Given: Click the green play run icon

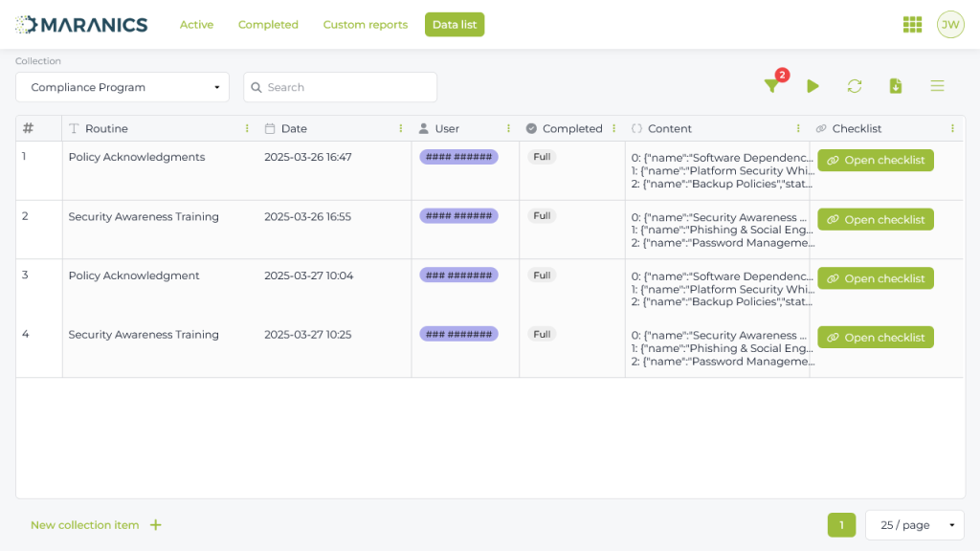Looking at the screenshot, I should [x=813, y=86].
